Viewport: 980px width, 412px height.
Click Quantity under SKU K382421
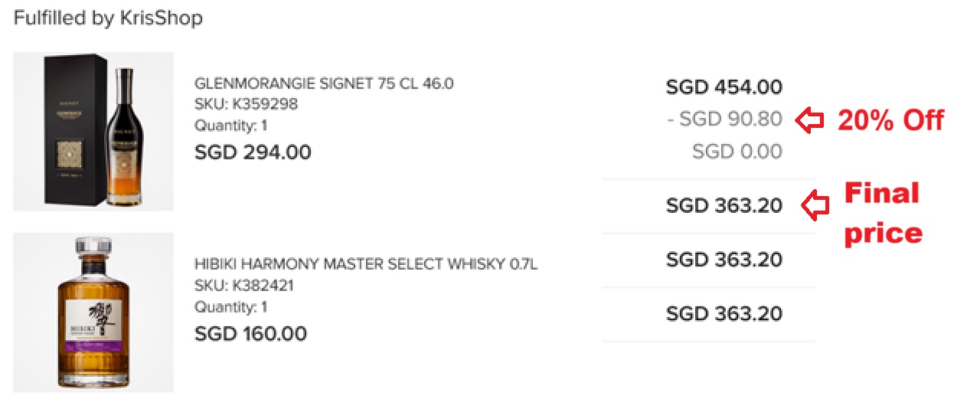coord(230,307)
